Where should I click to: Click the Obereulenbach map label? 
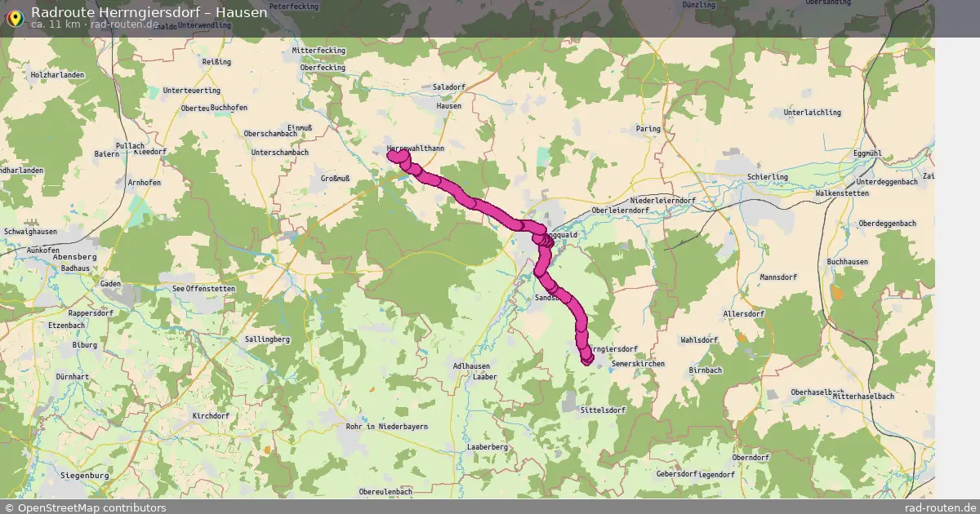pyautogui.click(x=385, y=492)
